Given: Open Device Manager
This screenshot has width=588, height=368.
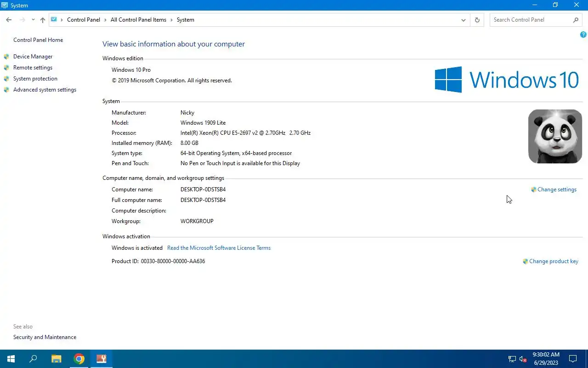Looking at the screenshot, I should tap(33, 57).
